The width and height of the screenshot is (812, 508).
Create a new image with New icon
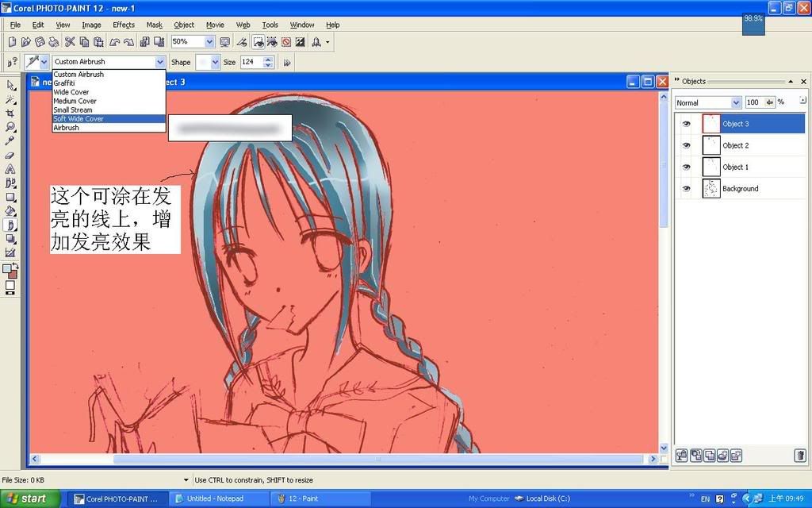[13, 41]
